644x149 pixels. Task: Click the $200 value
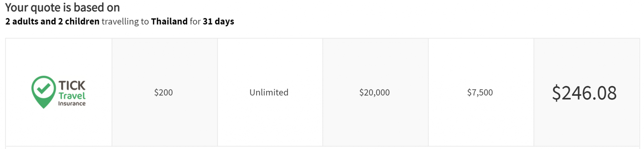point(164,92)
